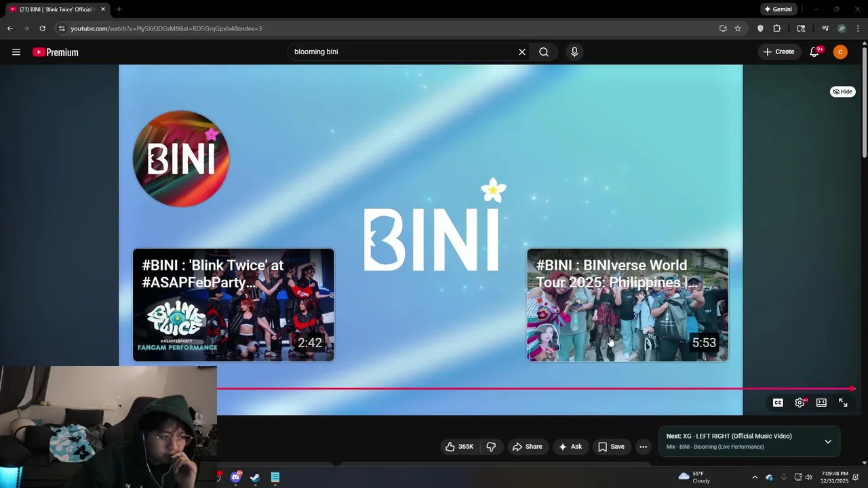Viewport: 868px width, 488px height.
Task: Open volume control in system tray
Action: tap(808, 477)
